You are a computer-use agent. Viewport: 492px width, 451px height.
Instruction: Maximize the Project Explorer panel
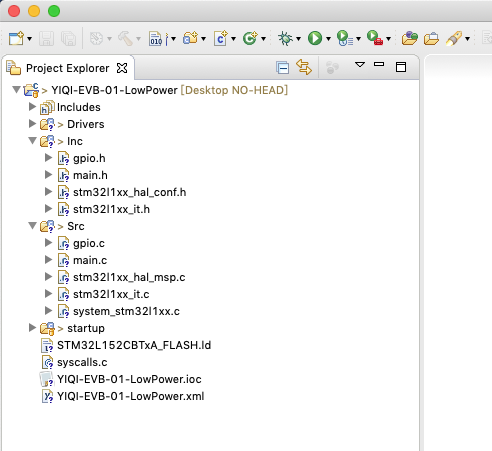(401, 67)
